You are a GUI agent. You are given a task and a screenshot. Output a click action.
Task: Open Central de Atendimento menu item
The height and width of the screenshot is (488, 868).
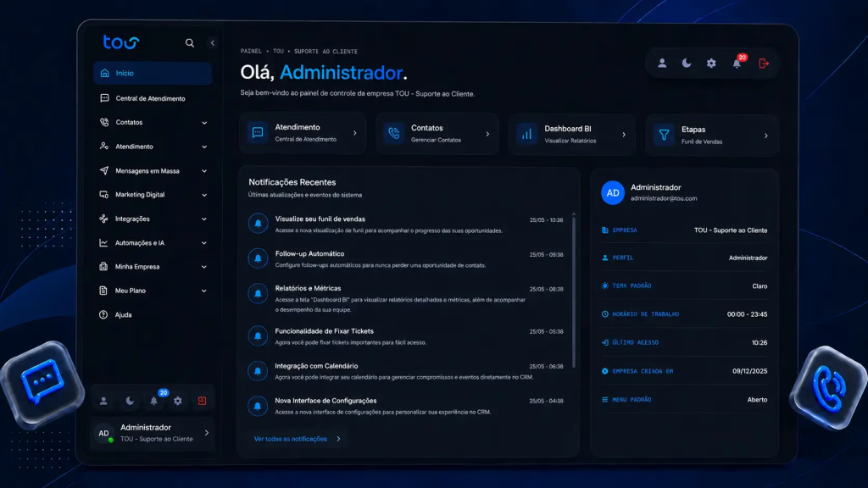click(x=153, y=98)
